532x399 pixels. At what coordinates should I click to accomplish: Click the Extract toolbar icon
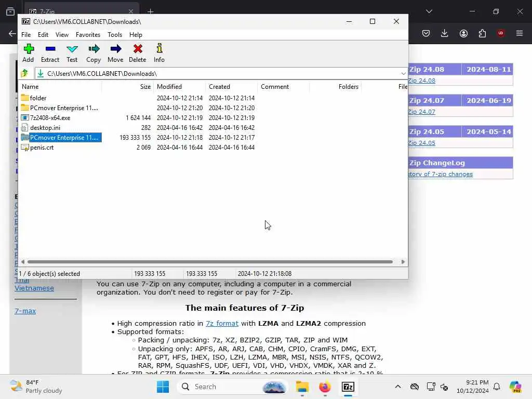point(50,49)
